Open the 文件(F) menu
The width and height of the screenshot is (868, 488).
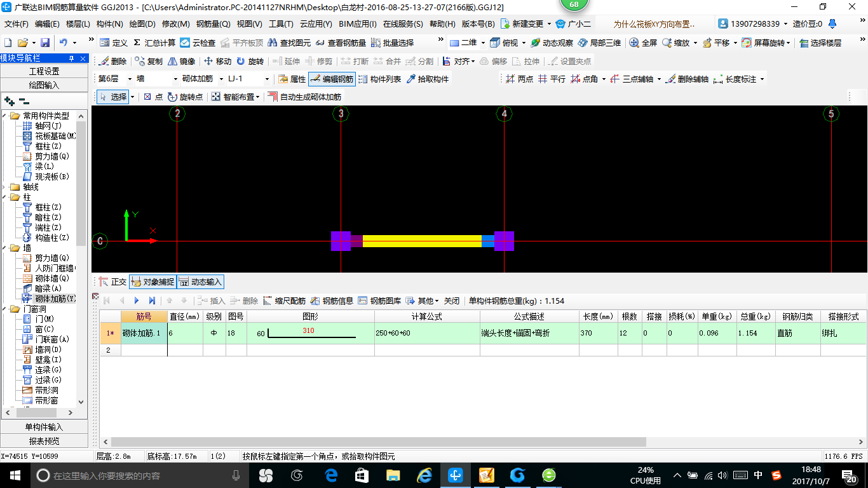pyautogui.click(x=16, y=24)
